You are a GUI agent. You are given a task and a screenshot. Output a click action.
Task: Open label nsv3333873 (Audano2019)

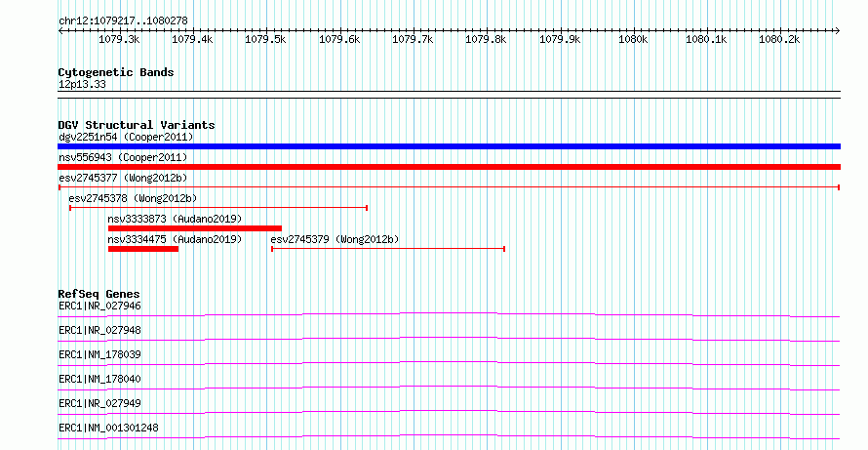coord(175,219)
